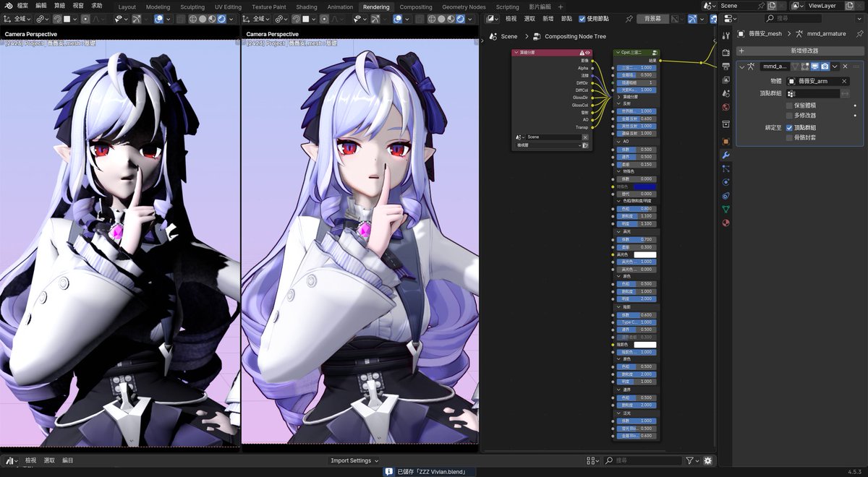Enable the 多修改器 checkbox
The image size is (868, 477).
click(x=789, y=115)
